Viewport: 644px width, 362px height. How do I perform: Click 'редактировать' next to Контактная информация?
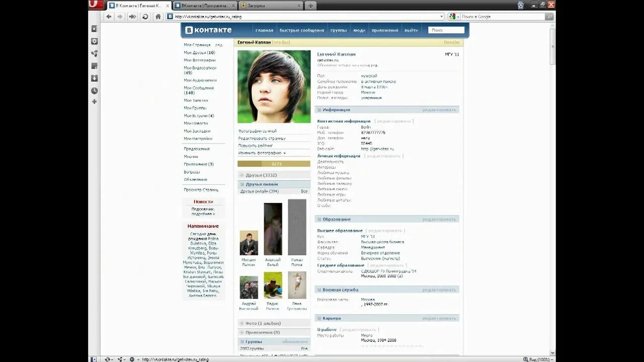tap(394, 121)
